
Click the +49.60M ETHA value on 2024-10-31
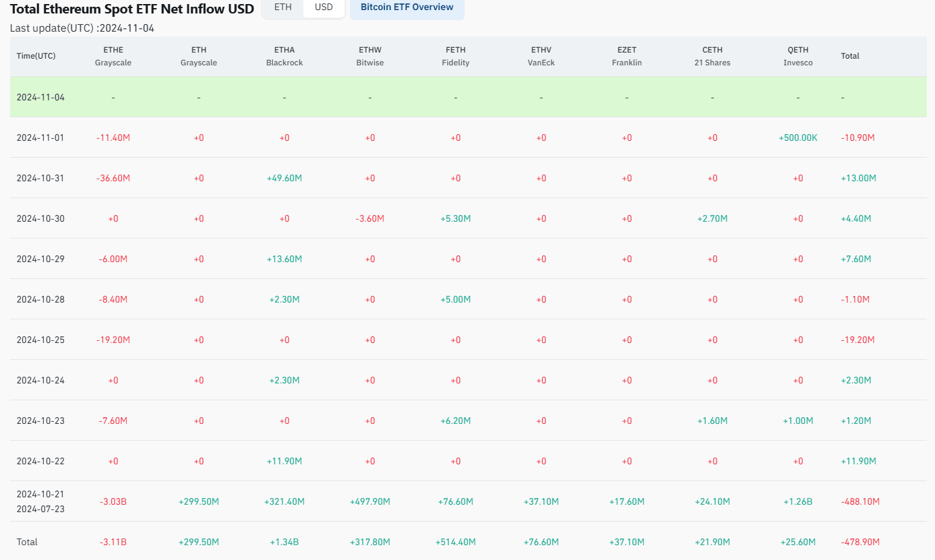click(284, 178)
